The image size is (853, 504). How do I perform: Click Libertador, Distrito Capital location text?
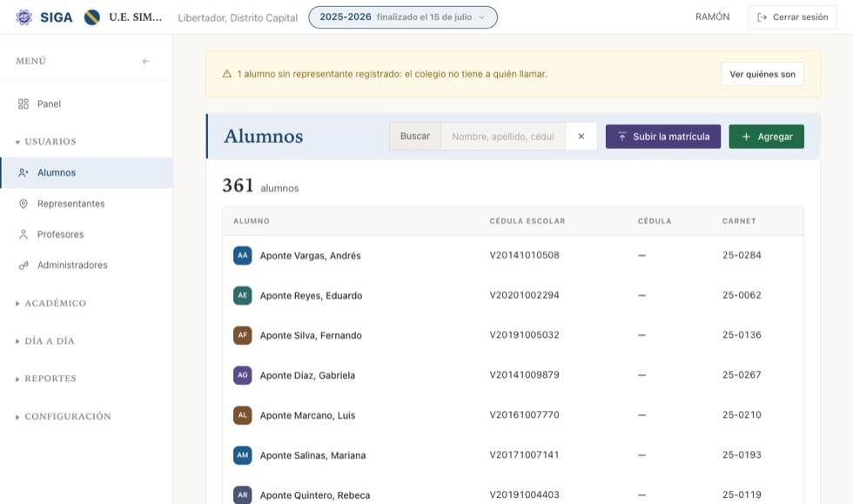[x=238, y=18]
